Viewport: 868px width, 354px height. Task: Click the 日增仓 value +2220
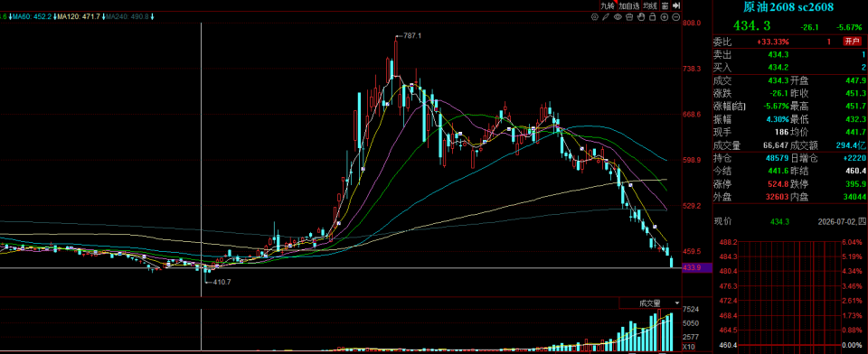click(x=854, y=158)
